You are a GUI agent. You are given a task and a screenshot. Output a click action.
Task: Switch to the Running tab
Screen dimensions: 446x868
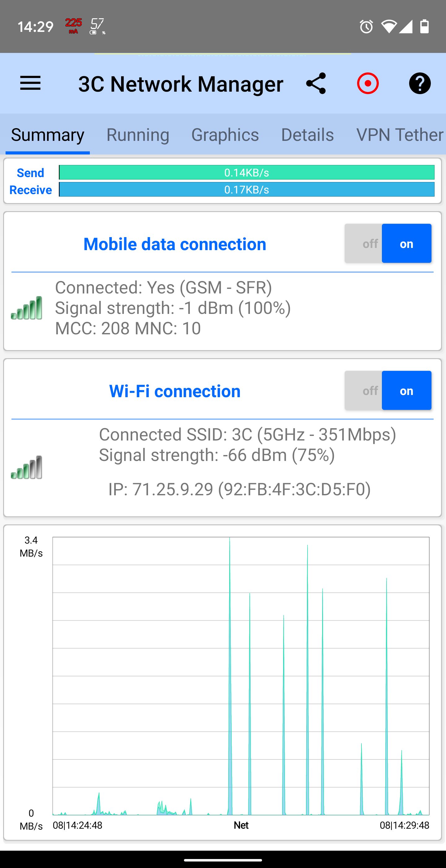pos(138,135)
